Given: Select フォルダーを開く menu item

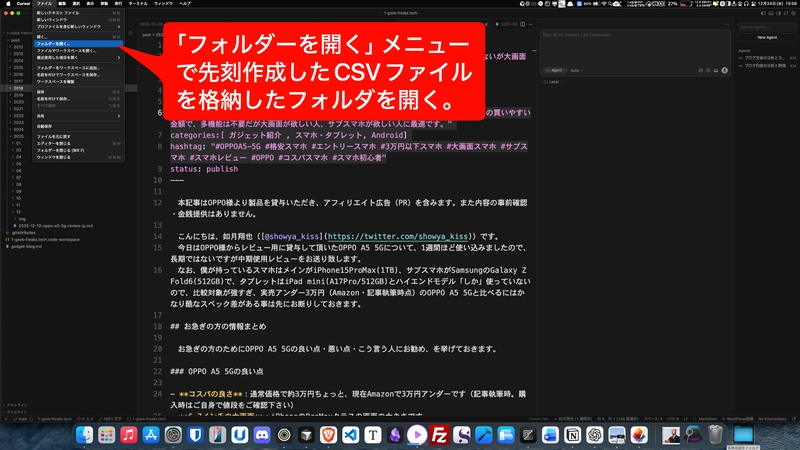Looking at the screenshot, I should [78, 44].
